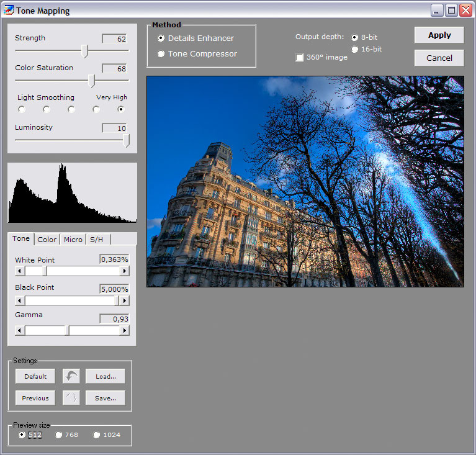Click the Luminosity slider handle

126,141
